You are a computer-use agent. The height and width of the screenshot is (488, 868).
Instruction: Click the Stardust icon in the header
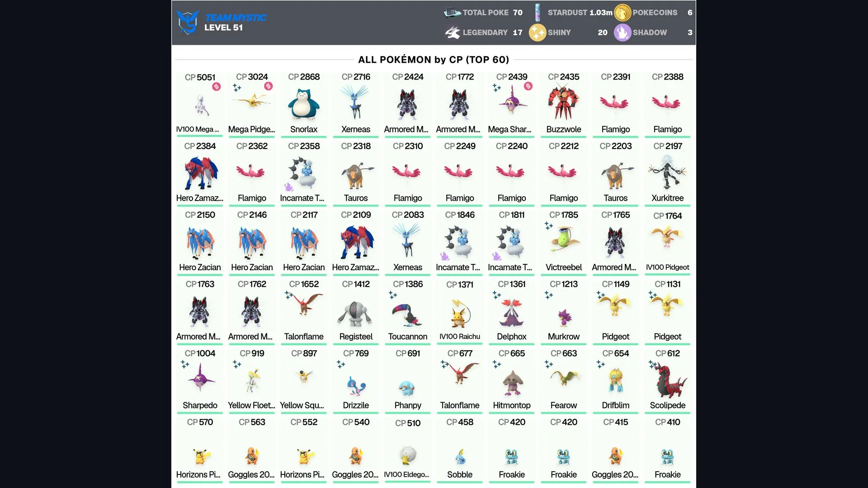(x=538, y=13)
